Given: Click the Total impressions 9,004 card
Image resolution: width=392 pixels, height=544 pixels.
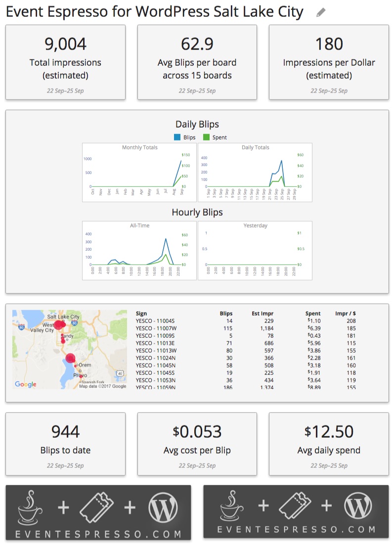Looking at the screenshot, I should coord(66,62).
